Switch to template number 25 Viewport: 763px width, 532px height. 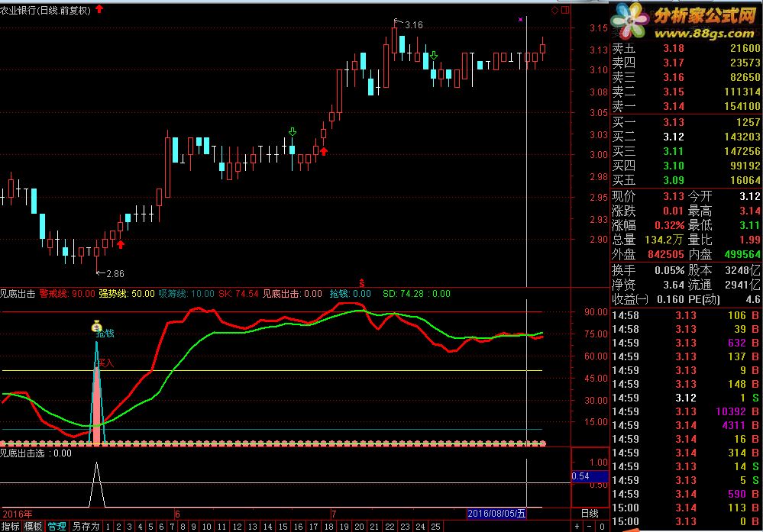(x=435, y=527)
